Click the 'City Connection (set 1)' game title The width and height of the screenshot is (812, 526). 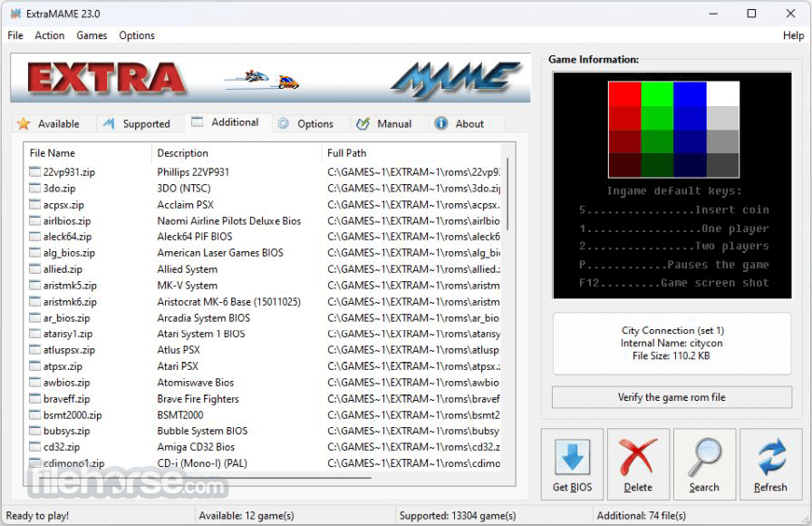pyautogui.click(x=672, y=330)
